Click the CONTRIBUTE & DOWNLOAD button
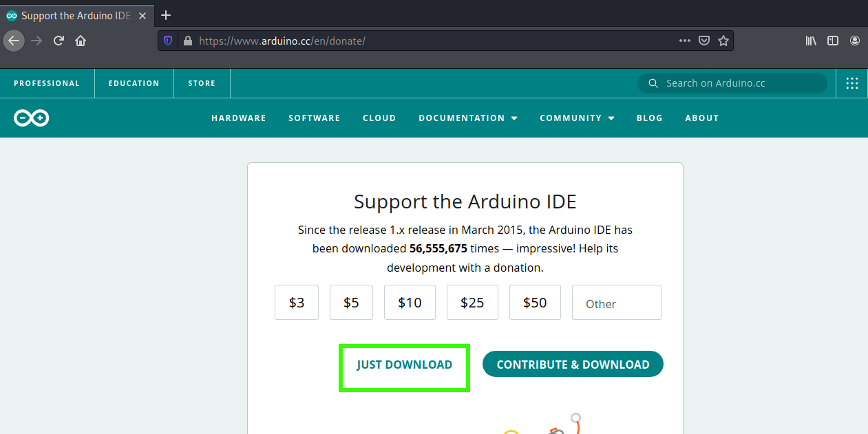This screenshot has height=434, width=868. (x=573, y=365)
